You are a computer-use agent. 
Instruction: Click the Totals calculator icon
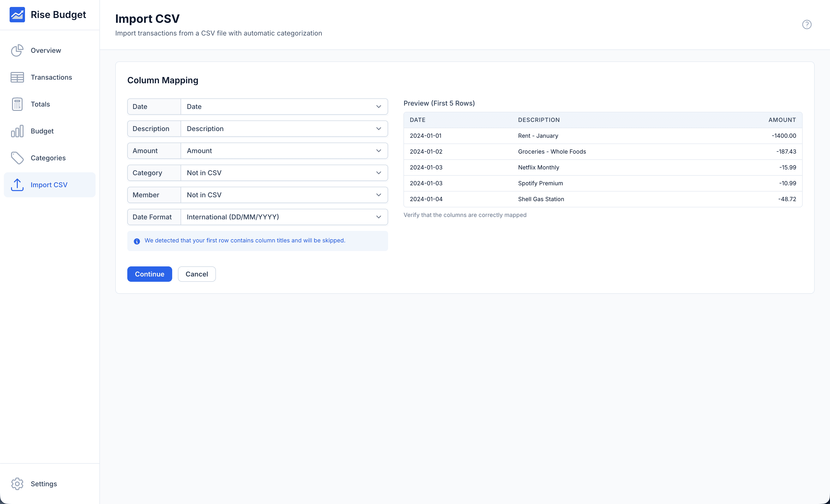pos(18,104)
